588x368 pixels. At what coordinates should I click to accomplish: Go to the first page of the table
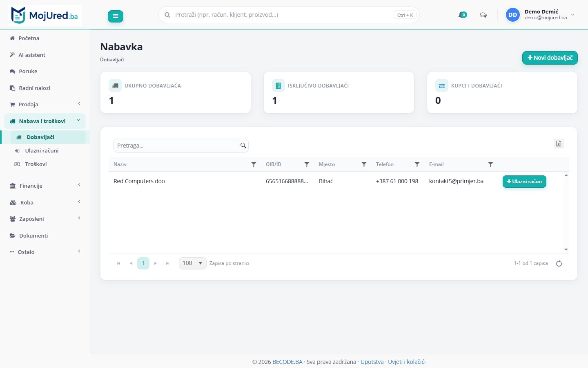119,263
